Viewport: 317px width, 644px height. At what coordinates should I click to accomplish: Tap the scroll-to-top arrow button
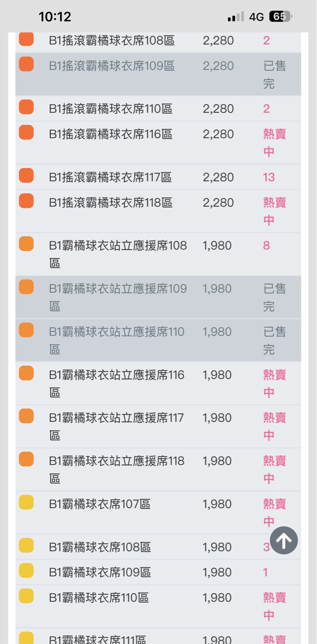pos(284,540)
